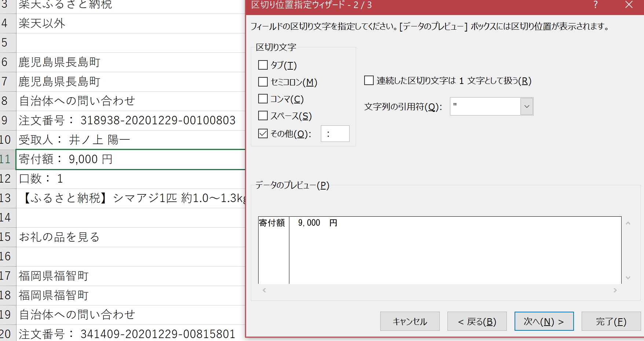Click the キャンセル button

(410, 322)
